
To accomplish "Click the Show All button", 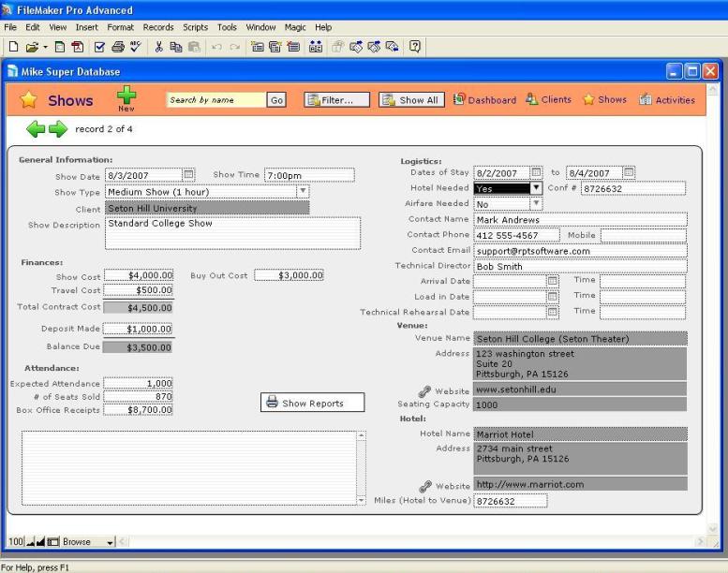I will [411, 100].
